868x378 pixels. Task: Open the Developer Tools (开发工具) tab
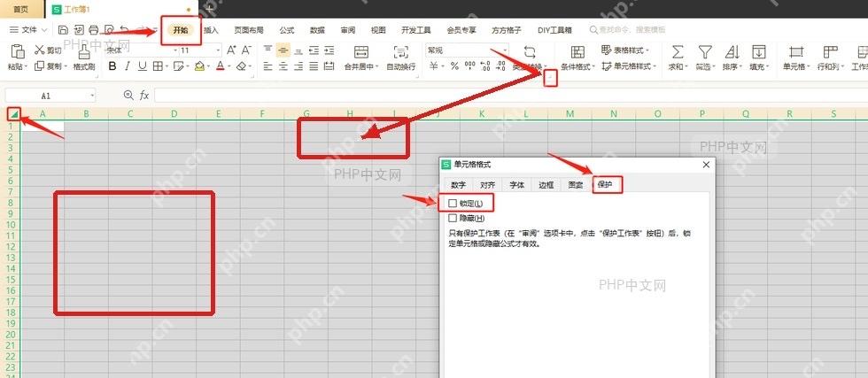coord(415,30)
